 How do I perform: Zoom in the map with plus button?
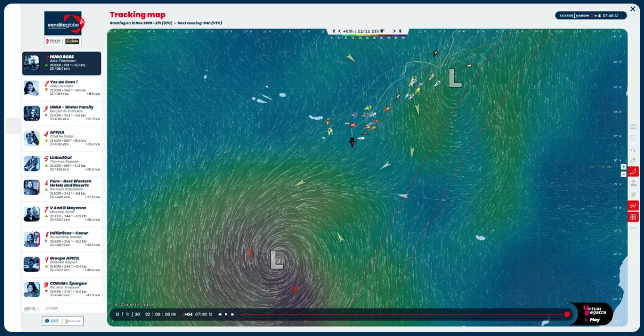[x=623, y=167]
